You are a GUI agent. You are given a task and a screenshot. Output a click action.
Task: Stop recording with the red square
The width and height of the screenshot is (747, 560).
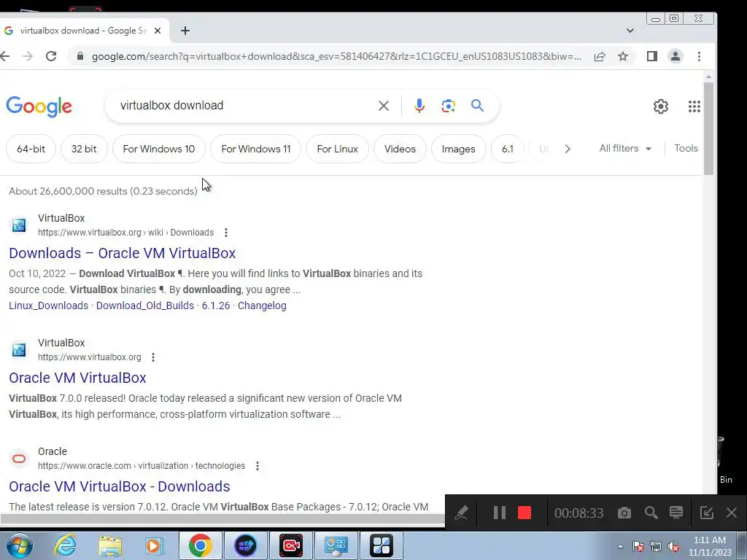[525, 513]
